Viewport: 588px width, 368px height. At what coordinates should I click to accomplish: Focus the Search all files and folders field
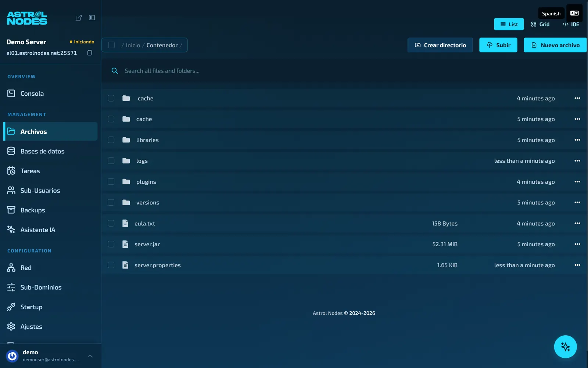click(x=344, y=71)
